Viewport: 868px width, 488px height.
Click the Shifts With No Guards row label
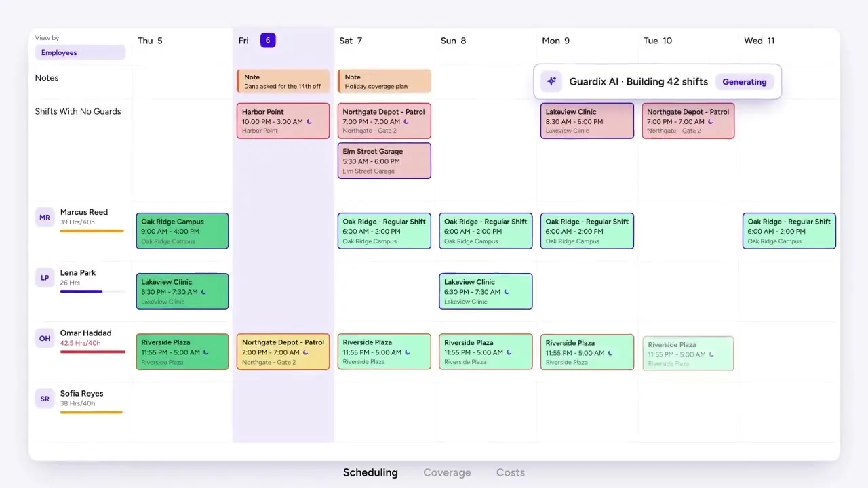(x=78, y=111)
